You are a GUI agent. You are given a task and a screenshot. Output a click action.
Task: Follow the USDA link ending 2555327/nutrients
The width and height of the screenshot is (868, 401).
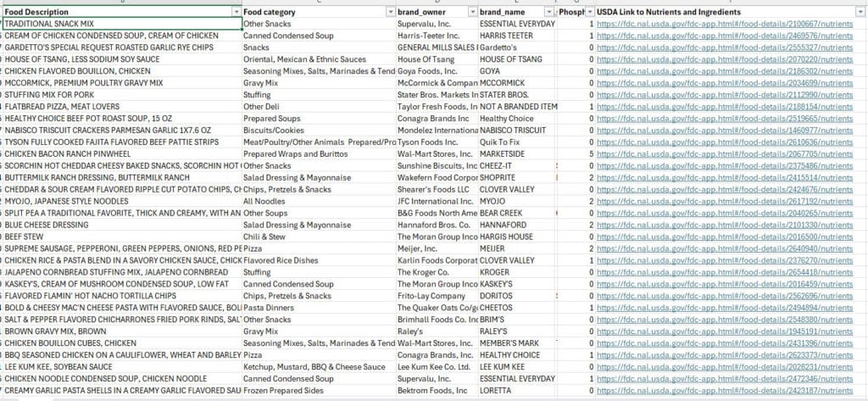(x=725, y=47)
